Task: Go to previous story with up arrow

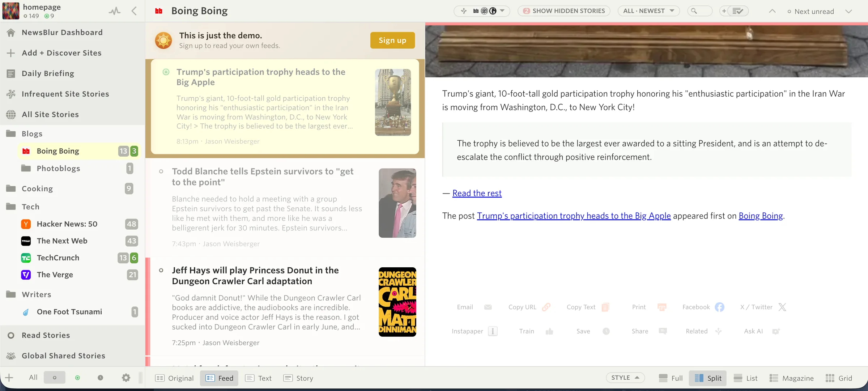Action: coord(772,11)
